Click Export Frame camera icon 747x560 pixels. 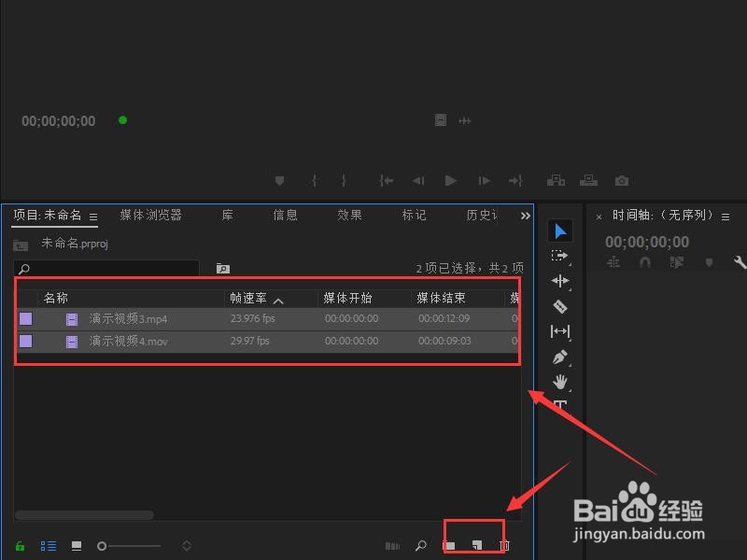[x=621, y=181]
